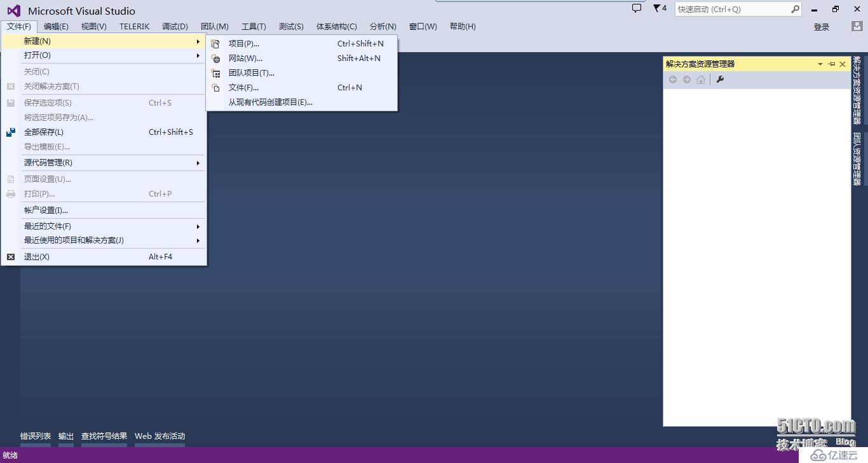The image size is (868, 463).
Task: Click the Solution Explorer back arrow
Action: [x=673, y=79]
